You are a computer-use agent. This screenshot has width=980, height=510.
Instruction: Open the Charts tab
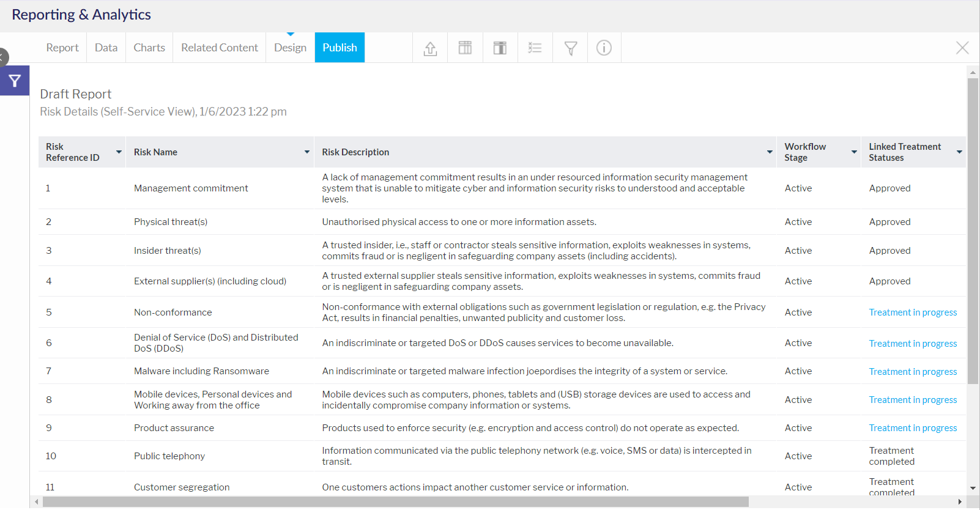pos(149,48)
